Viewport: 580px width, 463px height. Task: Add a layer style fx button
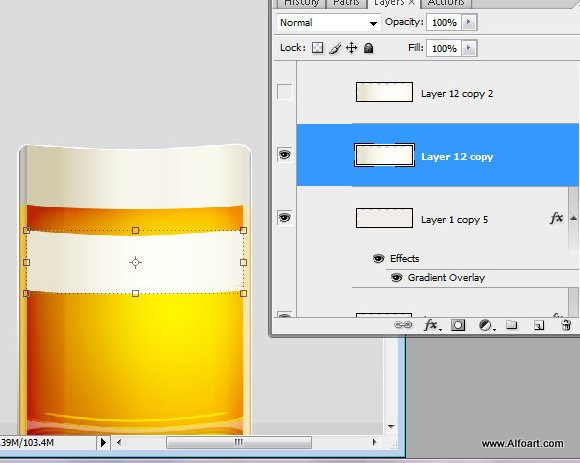[x=431, y=325]
